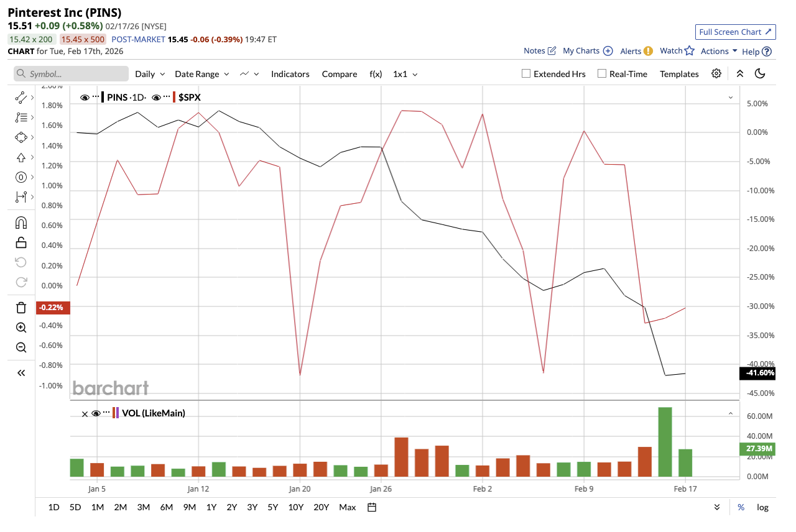
Task: Open the Indicators menu
Action: [290, 73]
